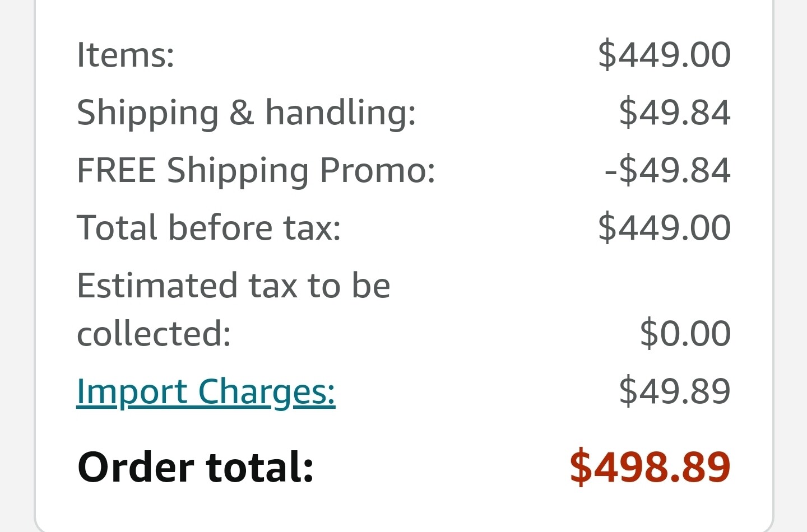Select the shipping & handling amount $49.84
This screenshot has height=532, width=807.
tap(675, 113)
